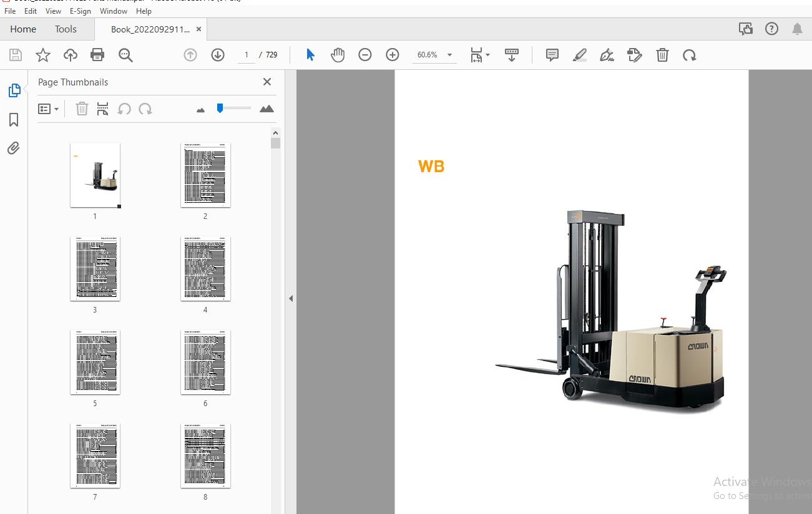Viewport: 812px width, 514px height.
Task: Open the Page Thumbnails sidebar icon
Action: (14, 90)
